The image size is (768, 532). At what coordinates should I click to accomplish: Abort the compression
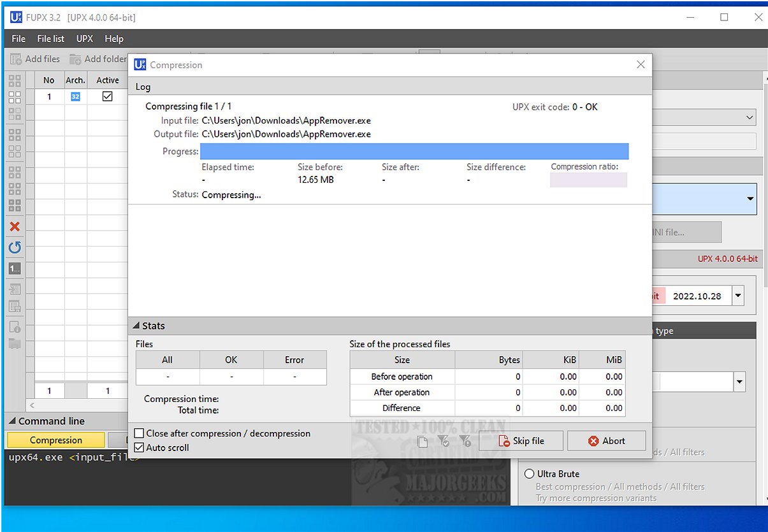(607, 441)
